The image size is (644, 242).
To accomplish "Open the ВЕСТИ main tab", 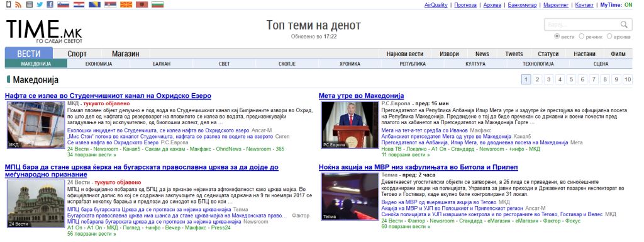I will 29,54.
